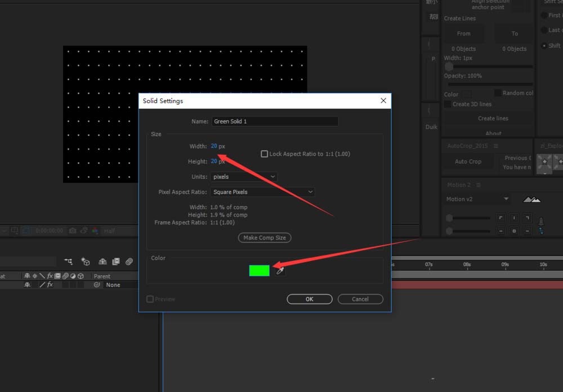563x392 pixels.
Task: Click the parent pick whip spiral icon
Action: pyautogui.click(x=97, y=285)
